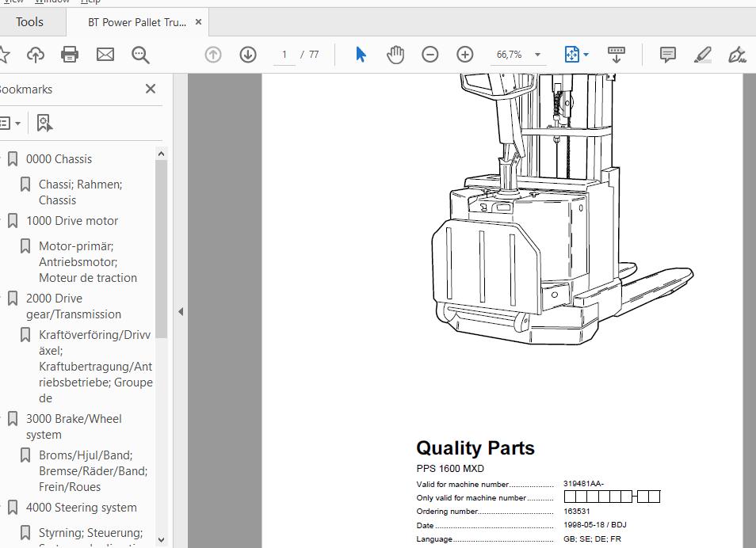The width and height of the screenshot is (756, 548).
Task: Click the bookmark icon beside 1000 Drive motor
Action: (x=13, y=221)
